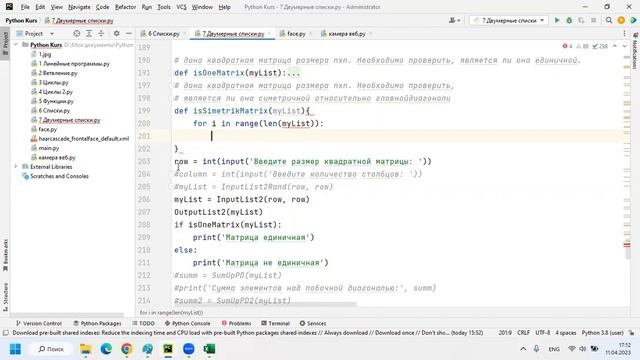Screen dimensions: 640x360
Task: Open the VCS menu
Action: tap(181, 7)
